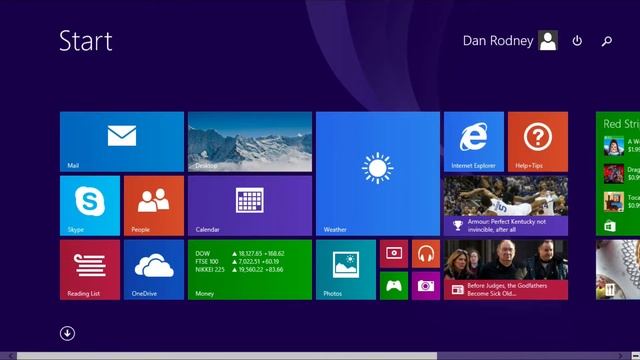640x360 pixels.
Task: Click the NIKKEI 225 row in Money tile
Action: (239, 269)
